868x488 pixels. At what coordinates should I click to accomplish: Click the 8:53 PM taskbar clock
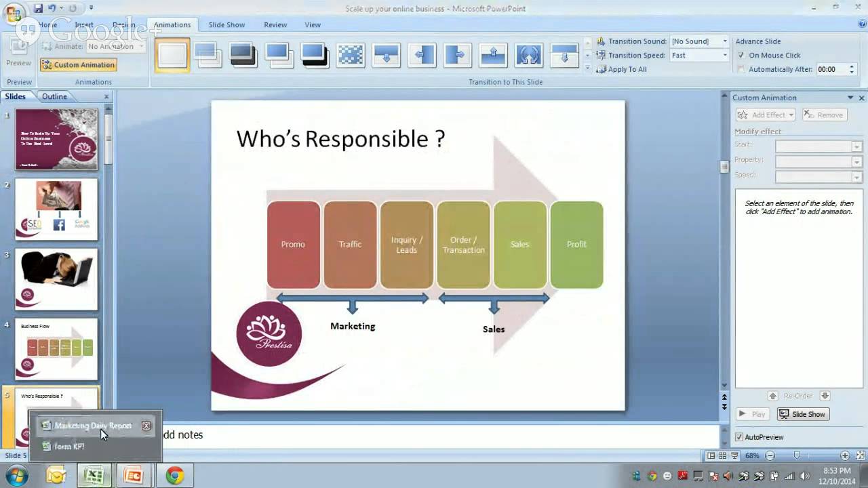(x=836, y=470)
